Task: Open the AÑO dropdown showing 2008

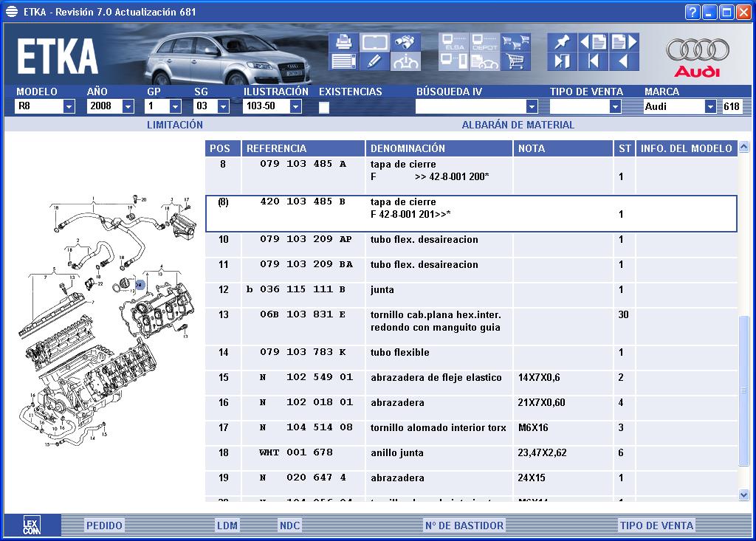Action: point(128,106)
